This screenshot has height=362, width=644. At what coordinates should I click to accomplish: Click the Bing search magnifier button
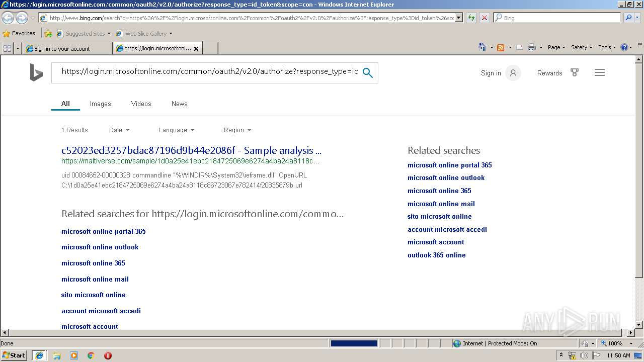point(368,72)
